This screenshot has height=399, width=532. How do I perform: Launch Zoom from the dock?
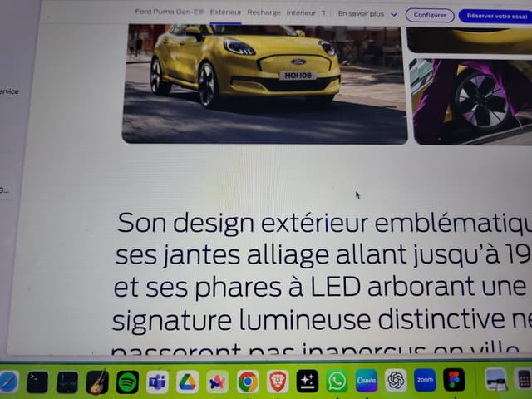tap(425, 380)
